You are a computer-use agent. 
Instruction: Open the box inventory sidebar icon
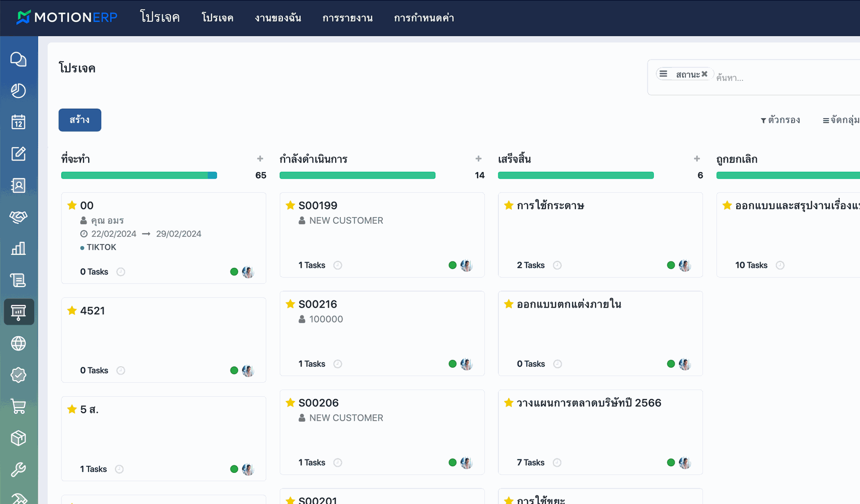(x=19, y=438)
